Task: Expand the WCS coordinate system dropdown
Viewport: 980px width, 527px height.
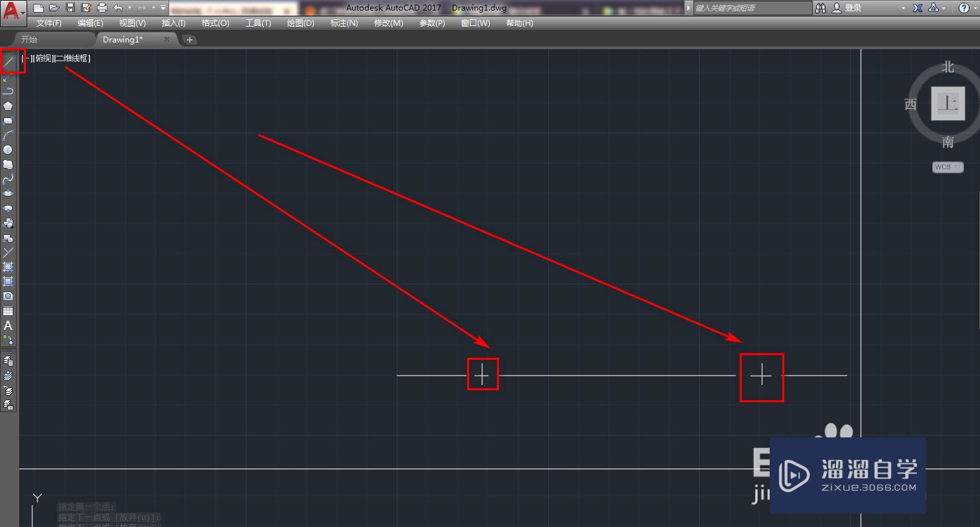Action: (947, 167)
